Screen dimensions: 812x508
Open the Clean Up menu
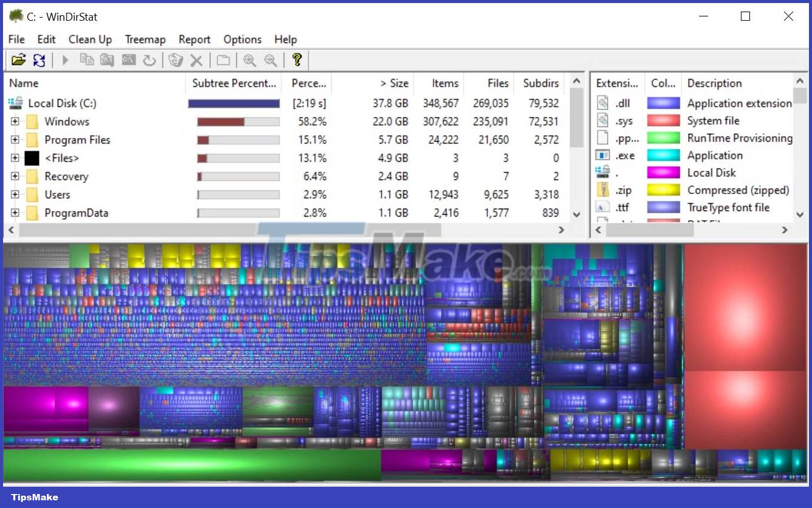coord(90,39)
